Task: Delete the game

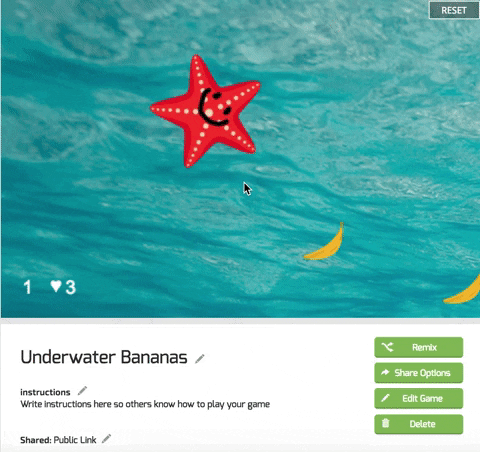Action: (419, 424)
